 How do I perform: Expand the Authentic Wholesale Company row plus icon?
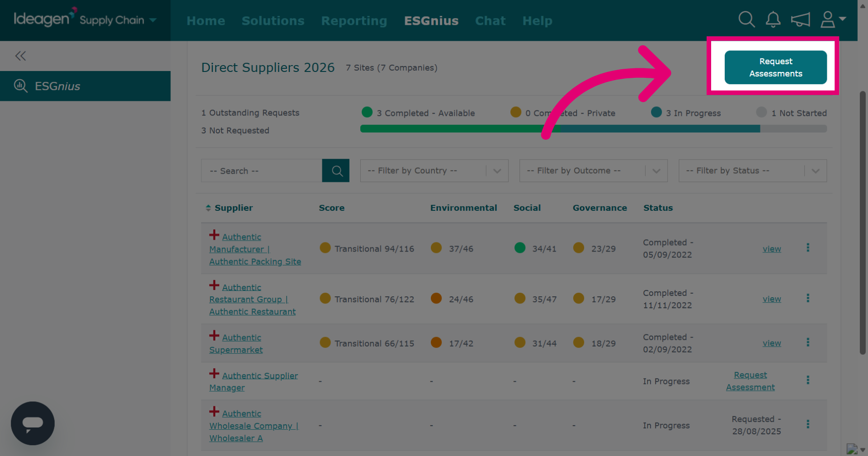[214, 412]
